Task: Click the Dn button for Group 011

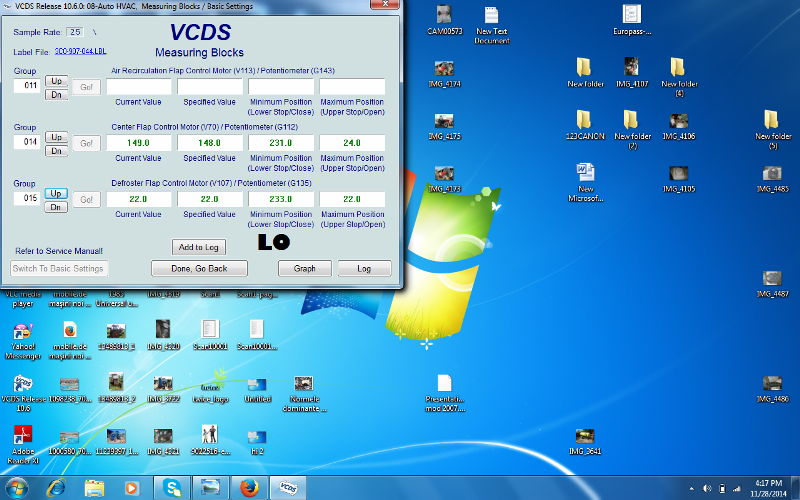Action: (56, 94)
